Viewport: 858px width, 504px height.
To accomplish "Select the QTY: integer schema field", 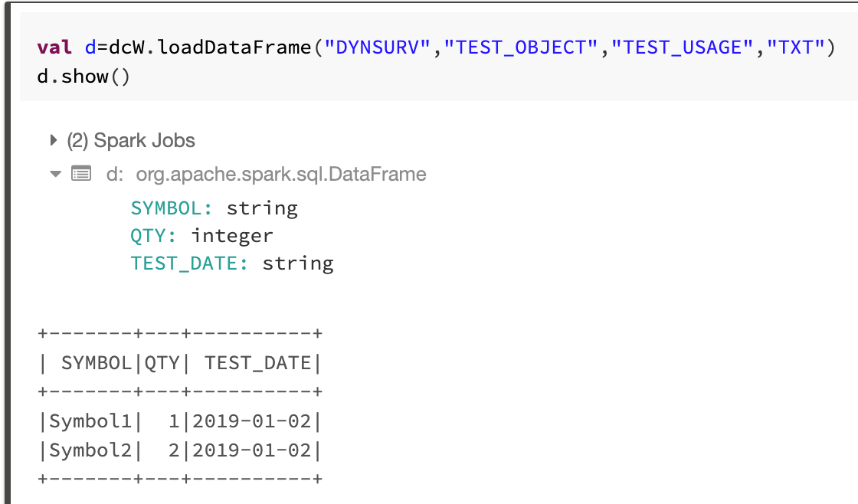I will click(x=201, y=236).
